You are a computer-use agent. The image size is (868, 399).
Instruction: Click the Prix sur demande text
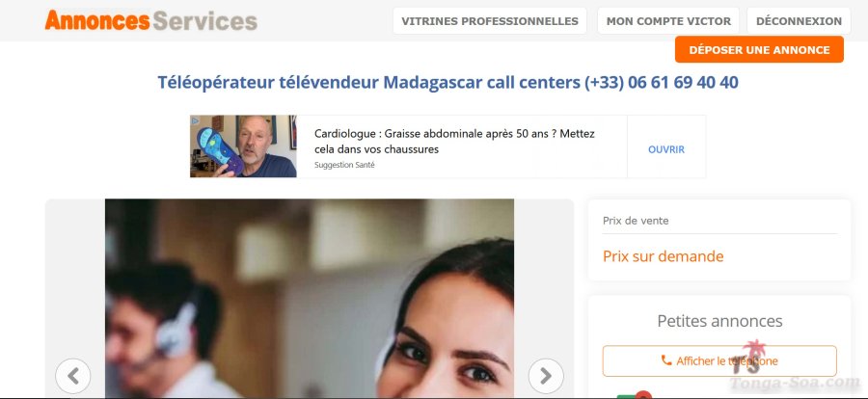664,256
